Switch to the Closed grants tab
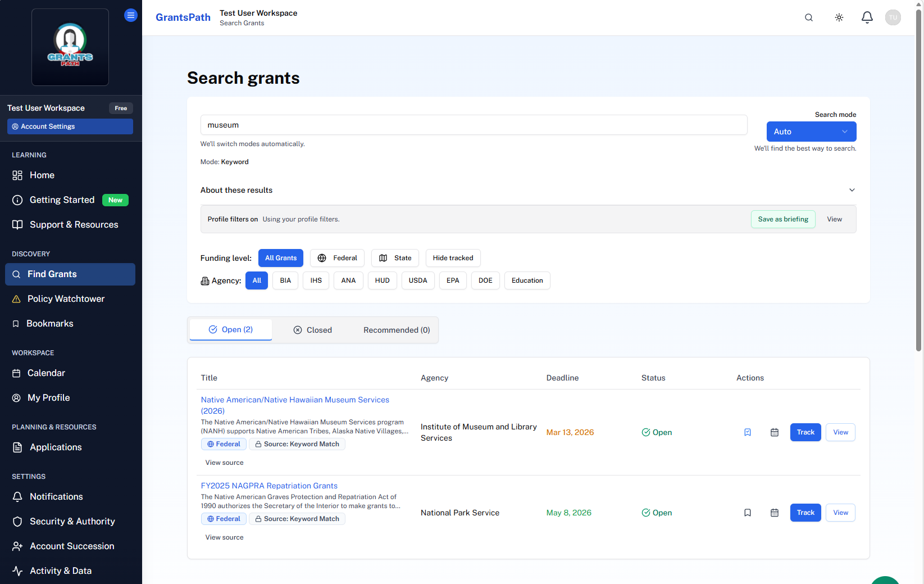 pyautogui.click(x=313, y=330)
